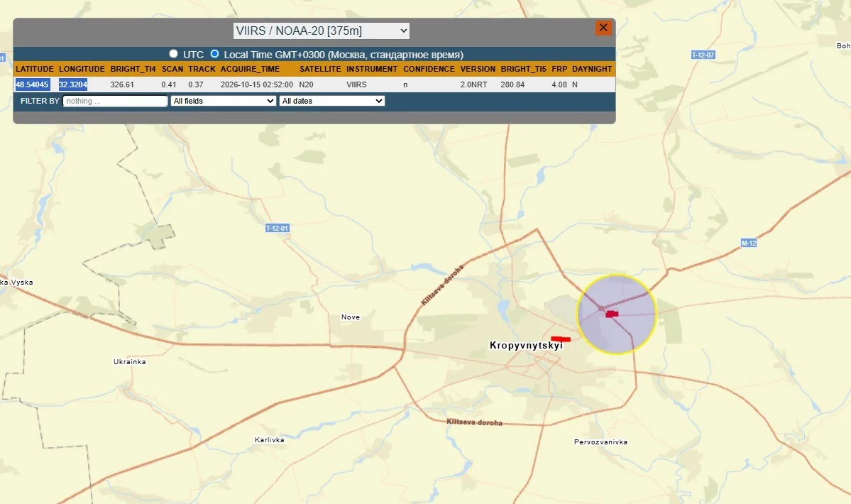This screenshot has height=504, width=851.
Task: Click the Karlivka village label
Action: (270, 440)
